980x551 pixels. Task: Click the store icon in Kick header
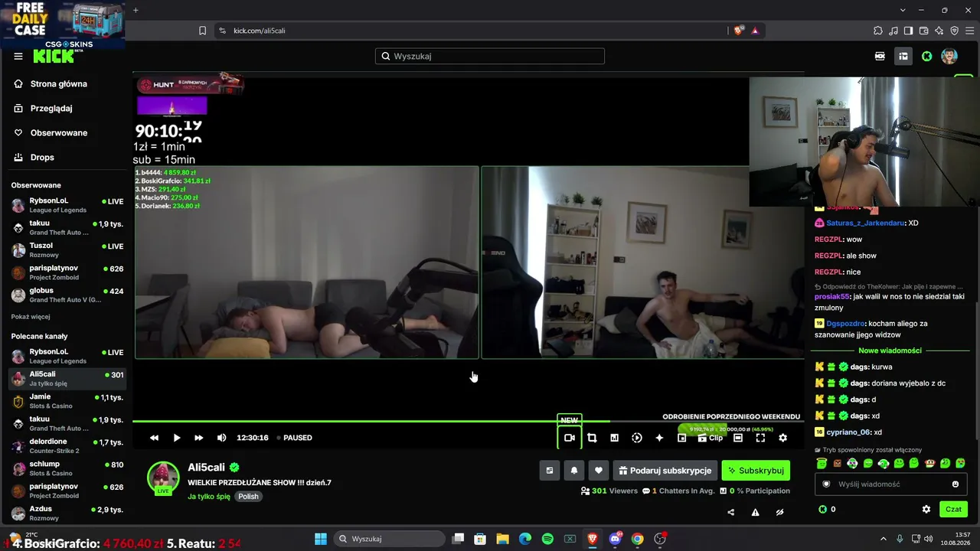point(903,56)
